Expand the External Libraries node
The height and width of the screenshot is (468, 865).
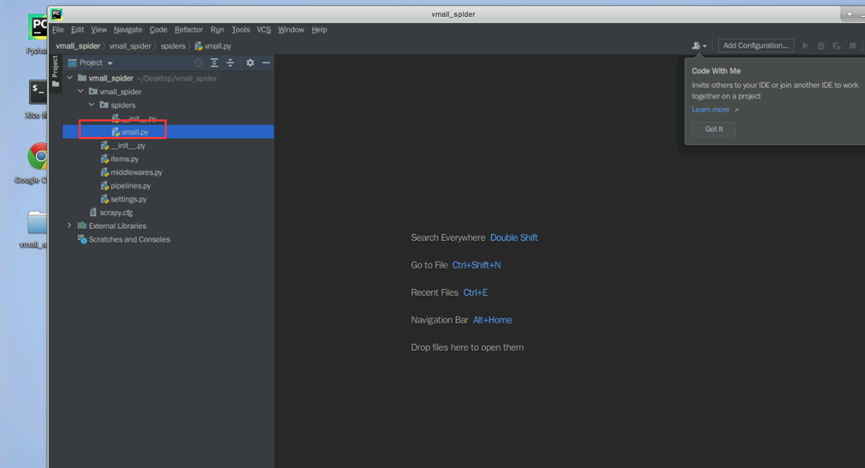click(x=70, y=225)
